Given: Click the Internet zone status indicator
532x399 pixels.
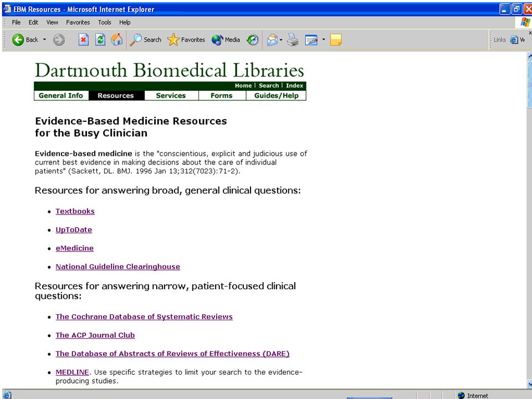Looking at the screenshot, I should [473, 396].
